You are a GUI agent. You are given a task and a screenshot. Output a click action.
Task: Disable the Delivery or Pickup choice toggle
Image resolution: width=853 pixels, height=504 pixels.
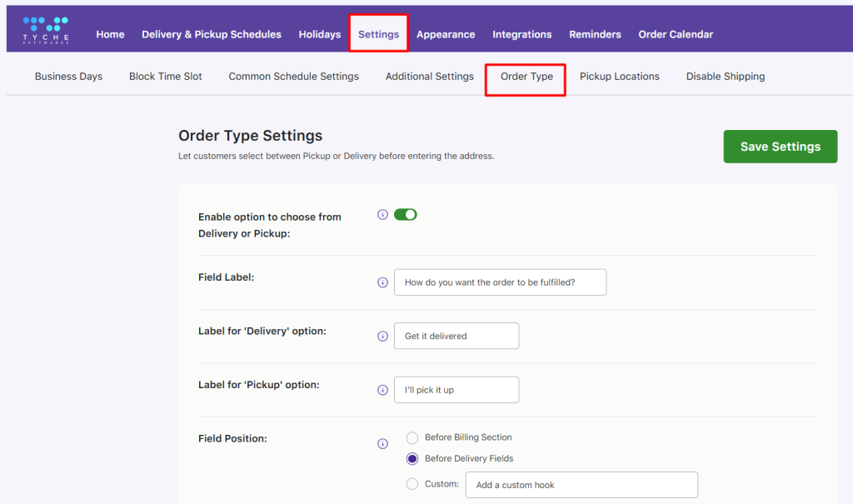406,214
